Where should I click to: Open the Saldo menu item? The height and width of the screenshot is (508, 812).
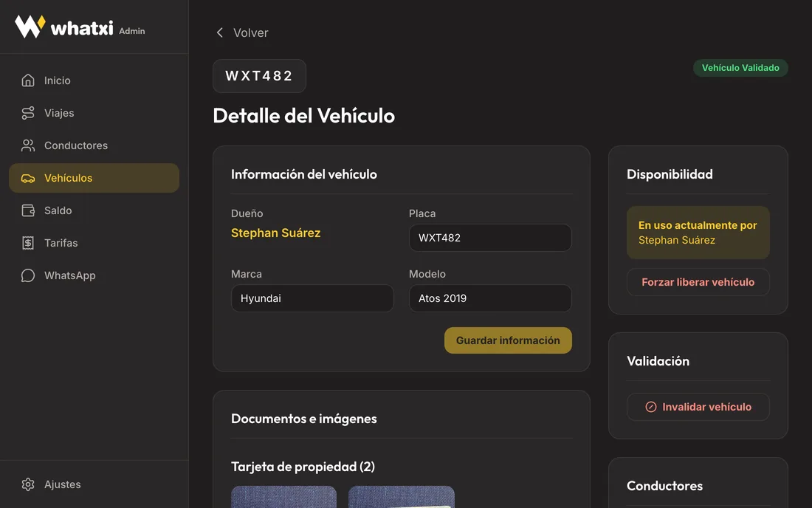point(94,210)
